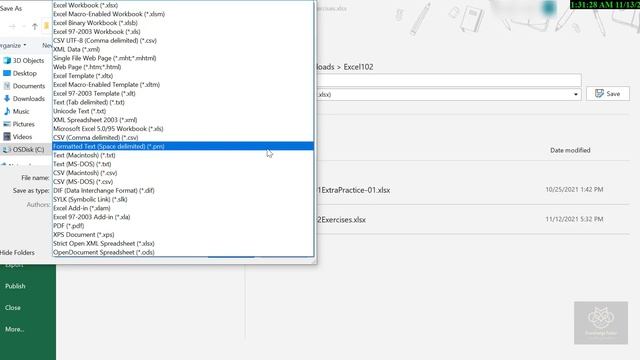Pick Excel 97-2003 Workbook (*.xls)
The image size is (640, 360).
[x=183, y=31]
